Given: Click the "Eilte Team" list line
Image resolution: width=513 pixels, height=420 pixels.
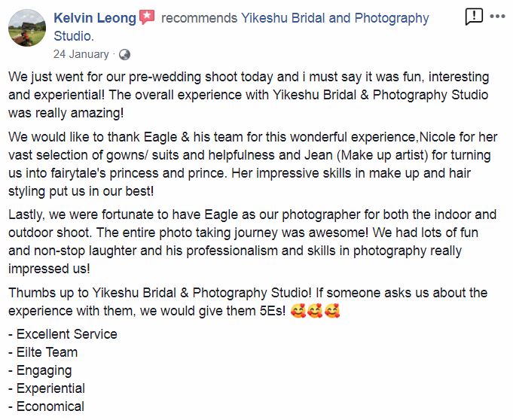Looking at the screenshot, I should (x=43, y=352).
